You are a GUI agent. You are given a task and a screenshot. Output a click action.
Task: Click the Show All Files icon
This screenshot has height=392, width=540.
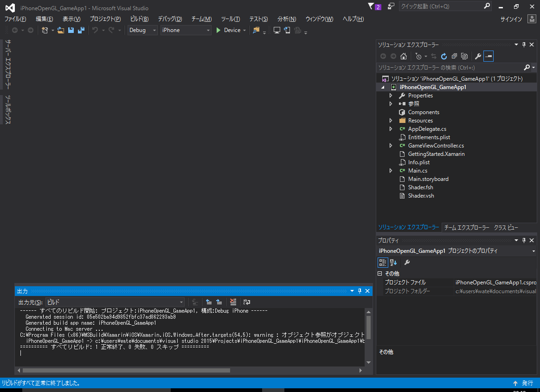point(464,56)
